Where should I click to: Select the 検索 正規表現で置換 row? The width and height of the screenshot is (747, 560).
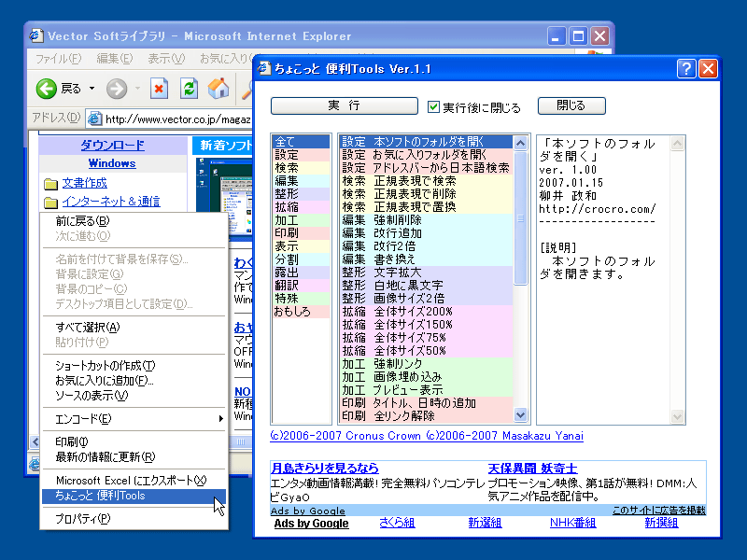point(427,207)
